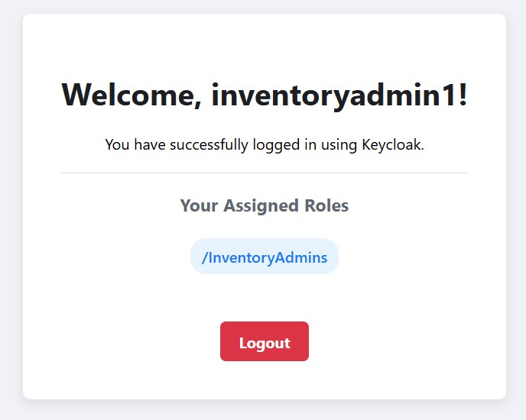Click the "Welcome, inventoryadmin1!" heading
Image resolution: width=526 pixels, height=420 pixels.
point(264,95)
